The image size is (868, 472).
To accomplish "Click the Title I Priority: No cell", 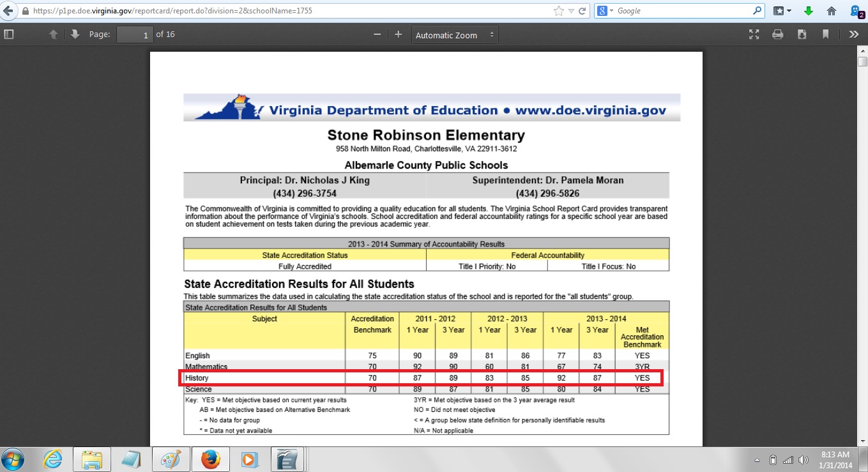I will coord(487,266).
